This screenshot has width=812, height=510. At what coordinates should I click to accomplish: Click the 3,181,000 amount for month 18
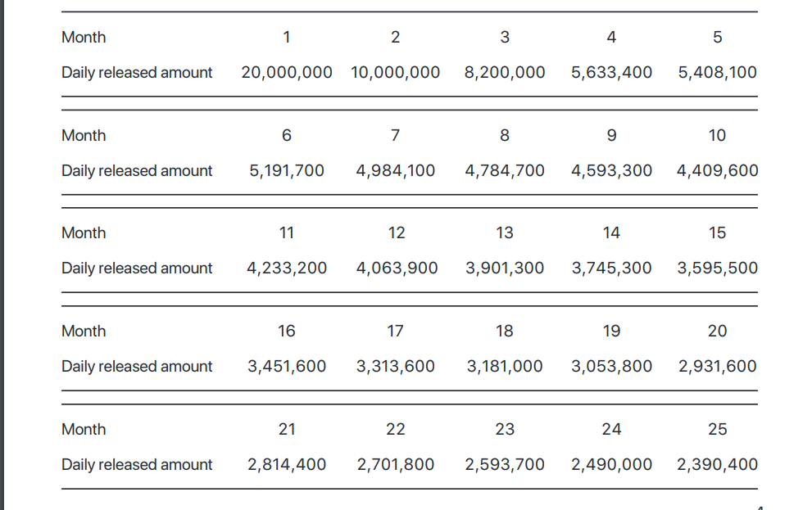504,367
